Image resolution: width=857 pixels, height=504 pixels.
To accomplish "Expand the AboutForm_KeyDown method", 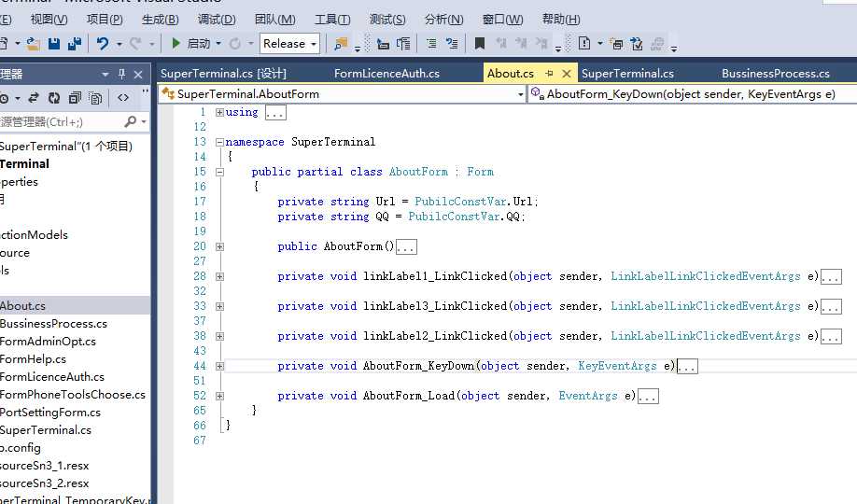I will [219, 366].
